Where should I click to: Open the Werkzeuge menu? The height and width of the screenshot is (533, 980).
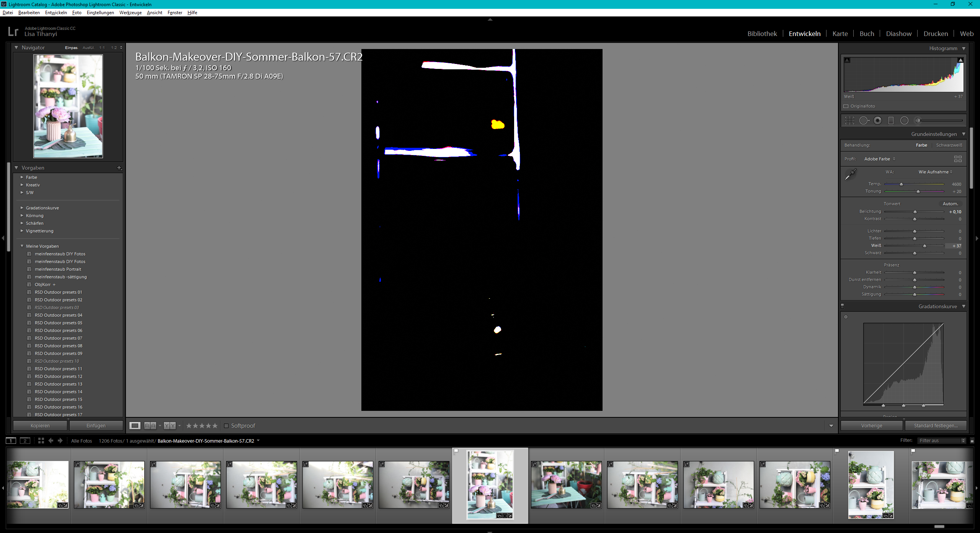130,13
